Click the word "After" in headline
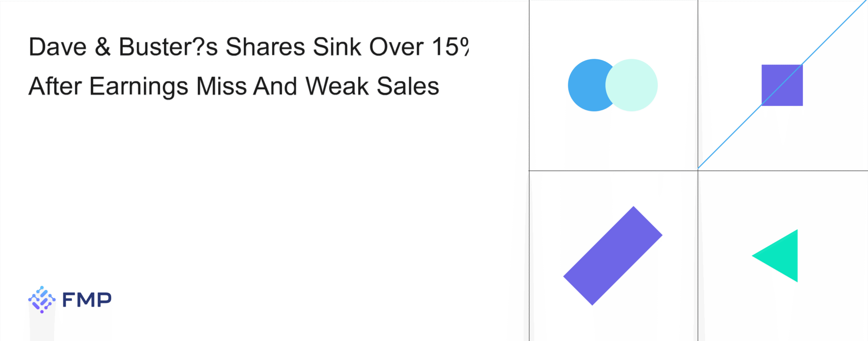The width and height of the screenshot is (868, 341). 55,86
